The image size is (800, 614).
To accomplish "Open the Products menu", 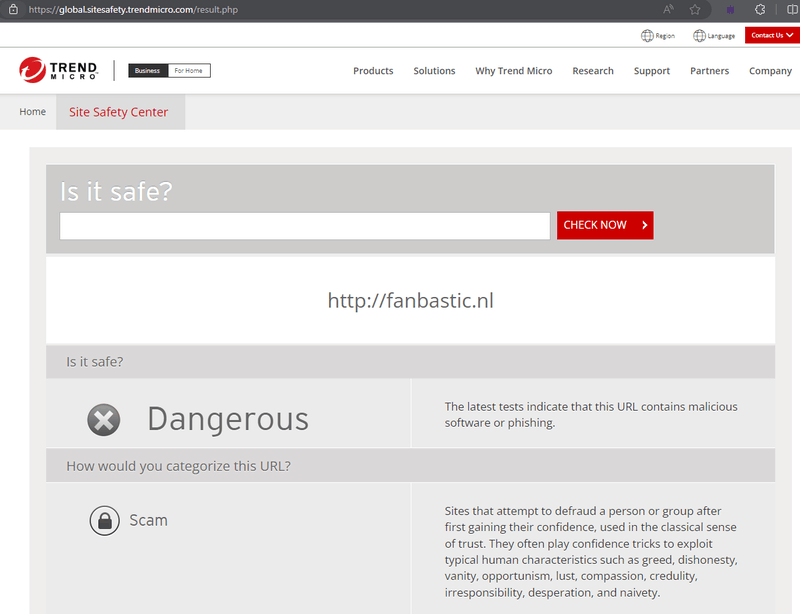I will pyautogui.click(x=373, y=71).
